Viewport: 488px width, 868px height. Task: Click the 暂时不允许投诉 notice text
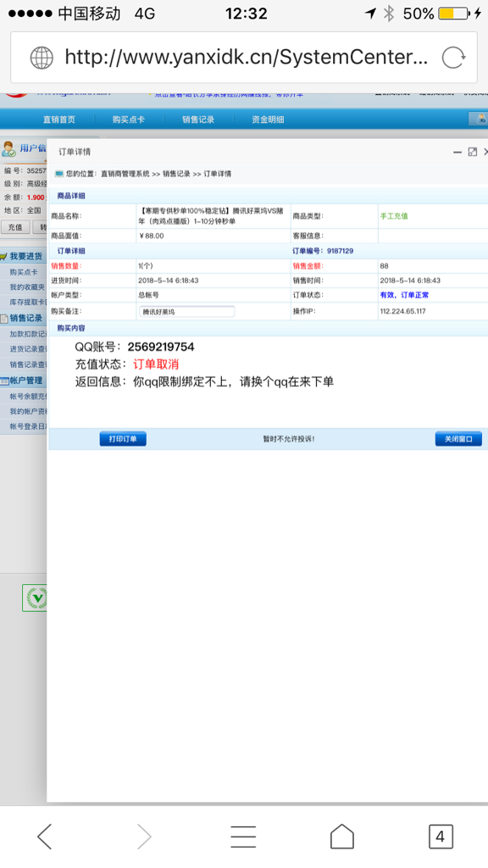pyautogui.click(x=289, y=439)
